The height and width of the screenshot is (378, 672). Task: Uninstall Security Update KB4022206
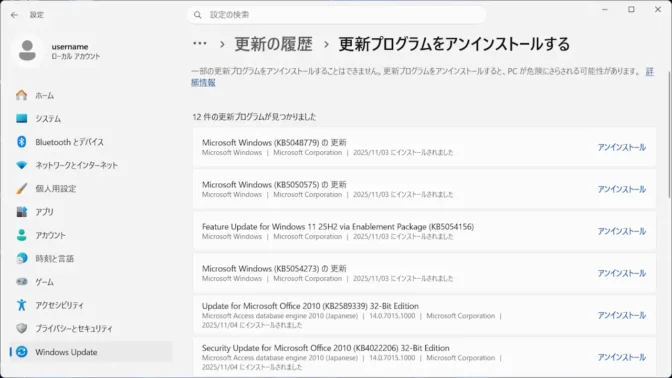pyautogui.click(x=621, y=357)
